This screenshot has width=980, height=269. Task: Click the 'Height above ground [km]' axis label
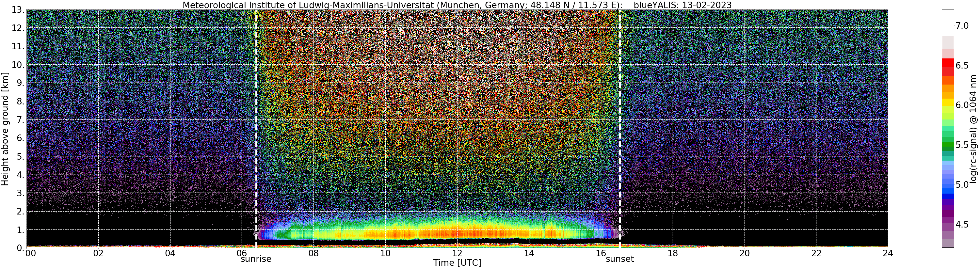pyautogui.click(x=5, y=129)
